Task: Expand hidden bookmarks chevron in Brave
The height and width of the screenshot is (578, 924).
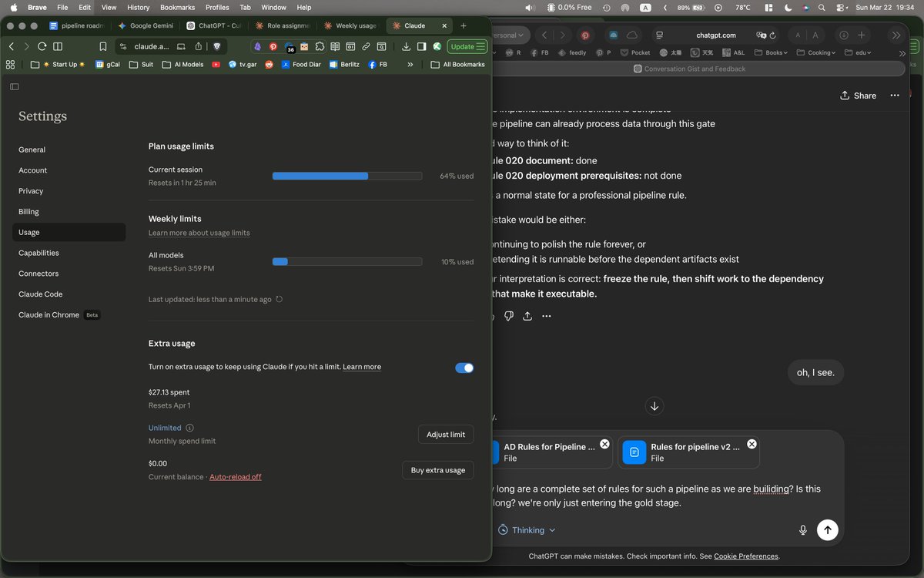Action: pyautogui.click(x=410, y=65)
